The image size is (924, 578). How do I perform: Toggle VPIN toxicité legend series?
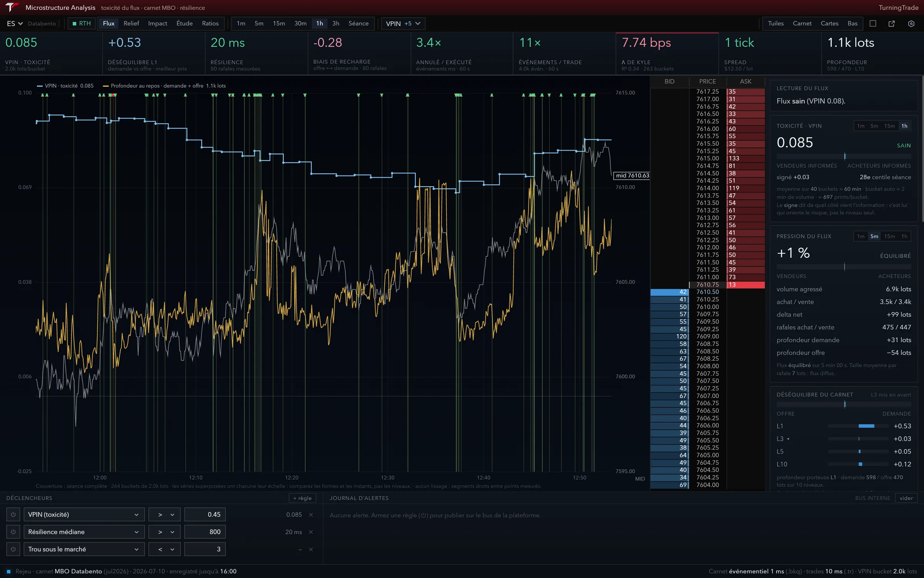pyautogui.click(x=65, y=86)
